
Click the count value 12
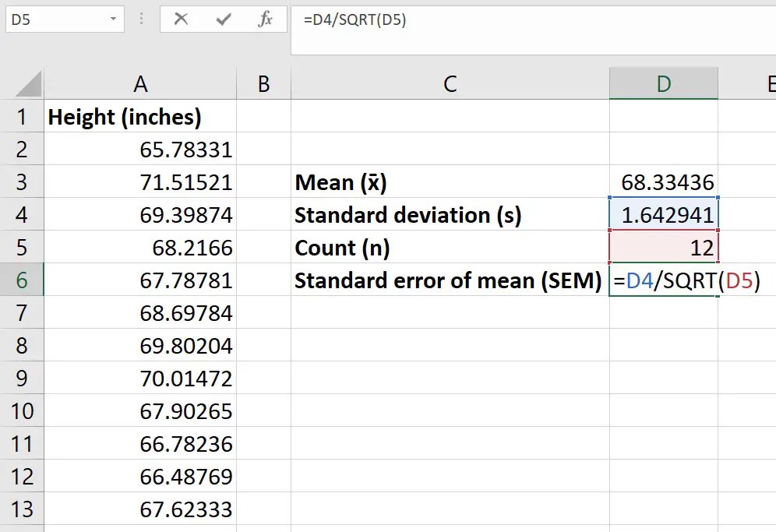(664, 247)
